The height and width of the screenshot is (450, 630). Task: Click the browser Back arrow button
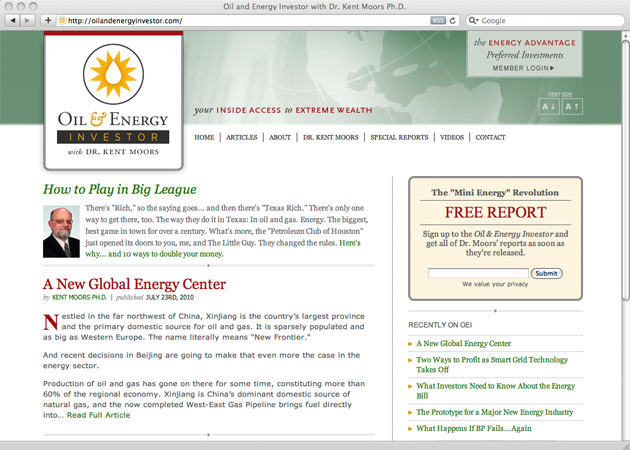tap(12, 20)
